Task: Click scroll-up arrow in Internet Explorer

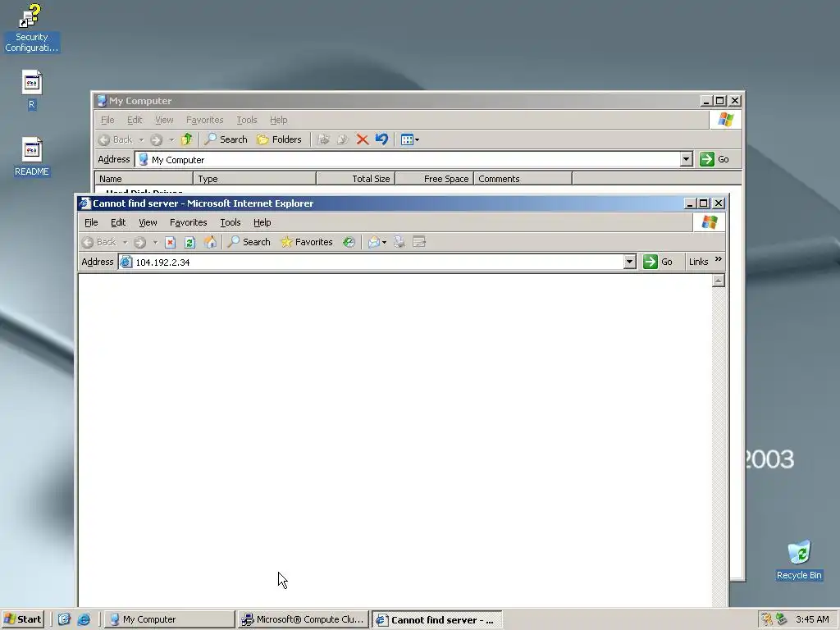Action: [719, 281]
